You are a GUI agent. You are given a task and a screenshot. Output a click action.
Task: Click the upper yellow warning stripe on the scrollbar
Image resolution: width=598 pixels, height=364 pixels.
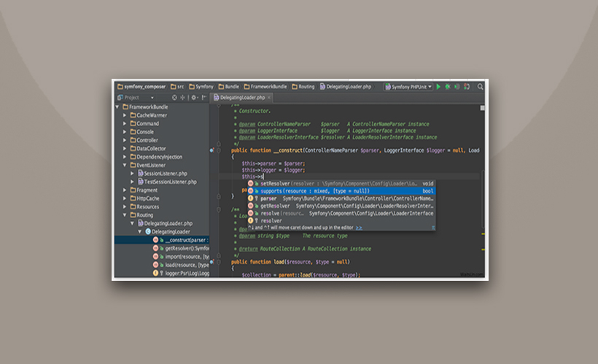coord(483,234)
